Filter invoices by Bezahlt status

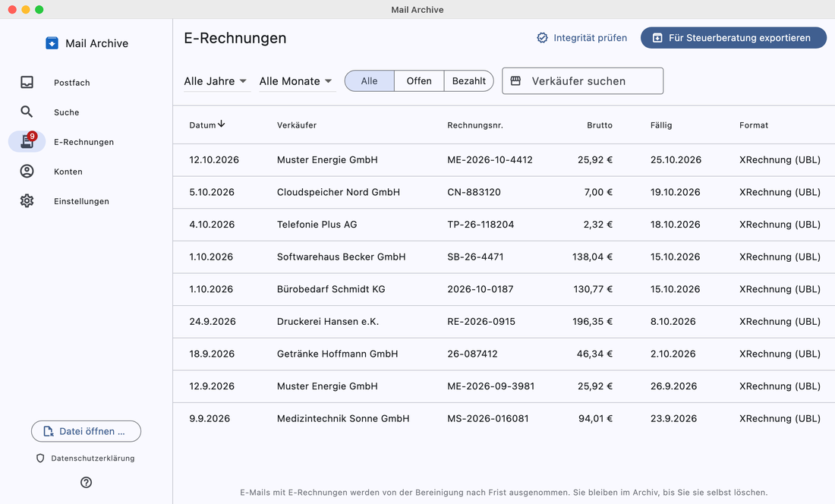pyautogui.click(x=468, y=81)
